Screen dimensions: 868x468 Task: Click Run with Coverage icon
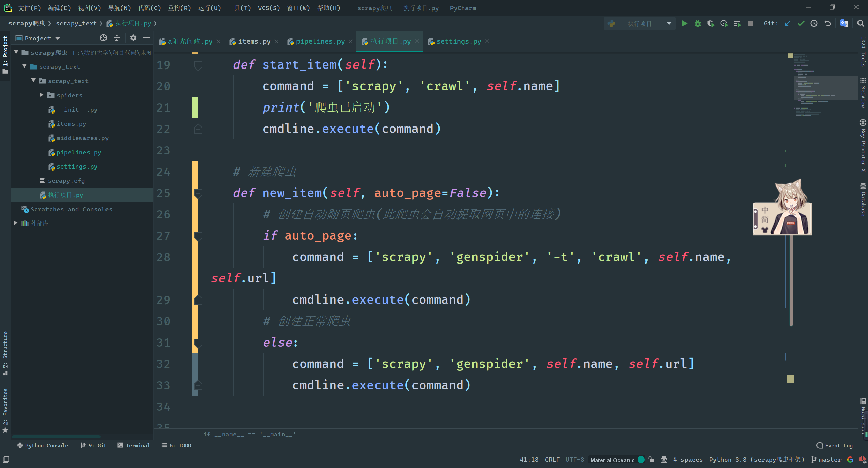pos(711,23)
